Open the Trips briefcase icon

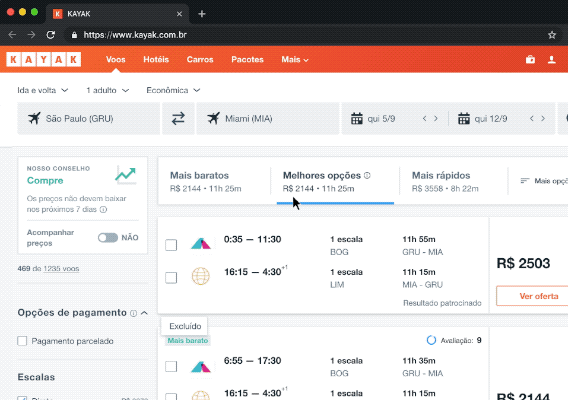coord(530,59)
